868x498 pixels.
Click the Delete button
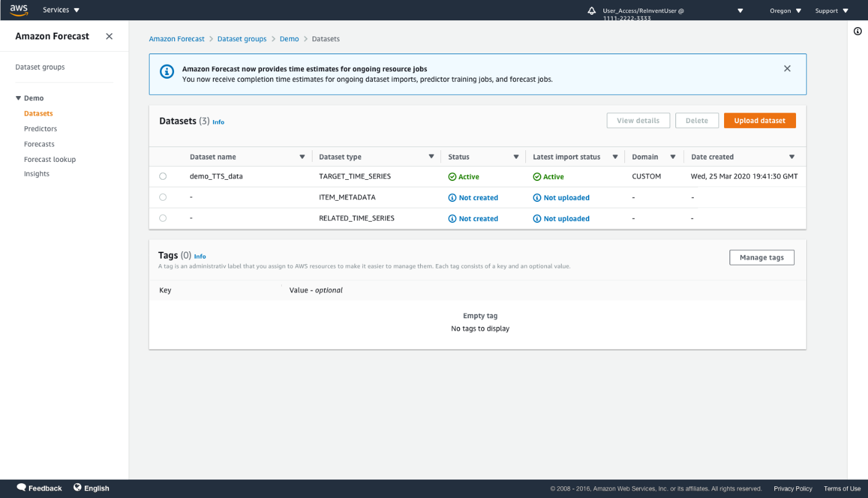tap(697, 121)
